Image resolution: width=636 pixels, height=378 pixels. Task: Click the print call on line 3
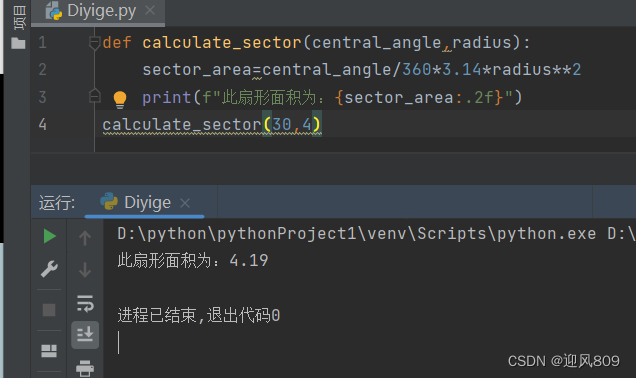coord(166,97)
